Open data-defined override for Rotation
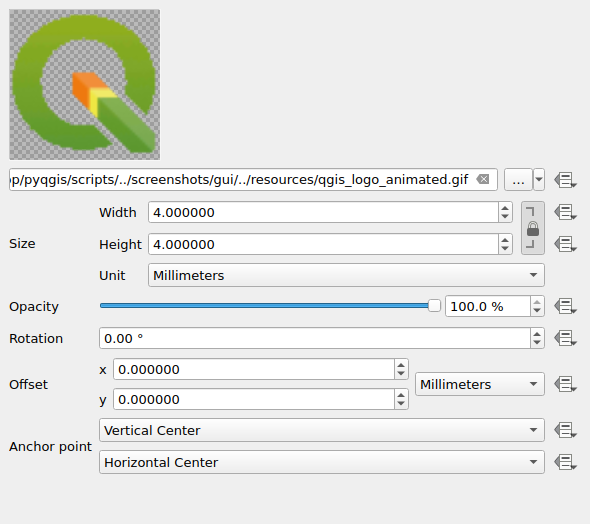Viewport: 590px width, 524px height. [566, 338]
